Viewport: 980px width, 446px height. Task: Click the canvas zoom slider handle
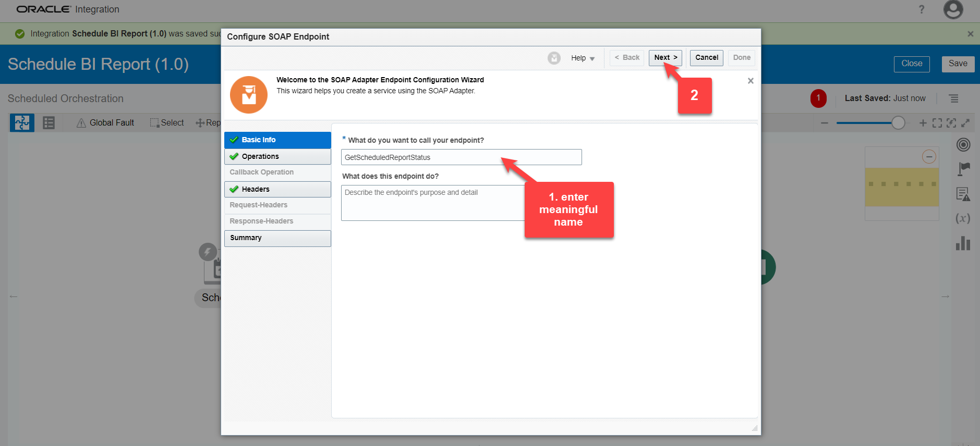coord(898,123)
